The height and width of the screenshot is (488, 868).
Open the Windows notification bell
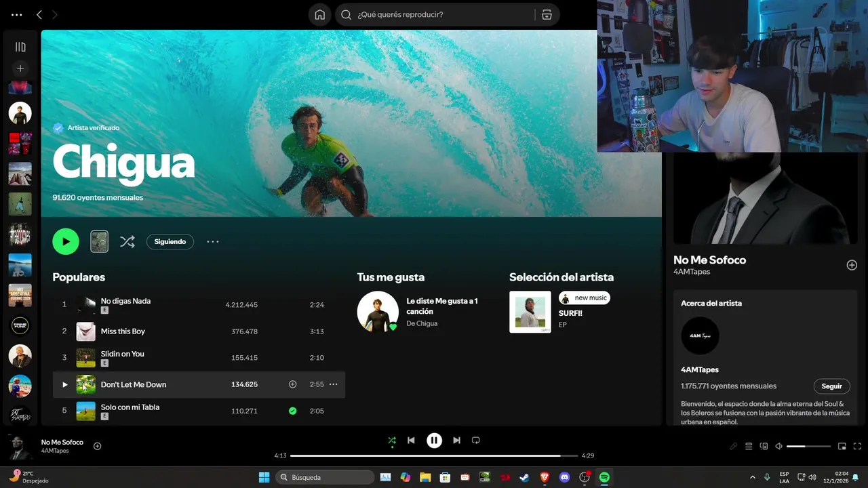[x=856, y=477]
